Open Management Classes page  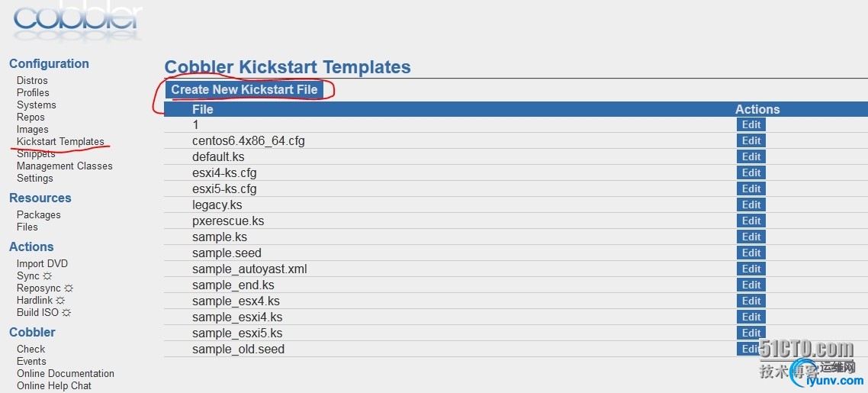(x=64, y=166)
